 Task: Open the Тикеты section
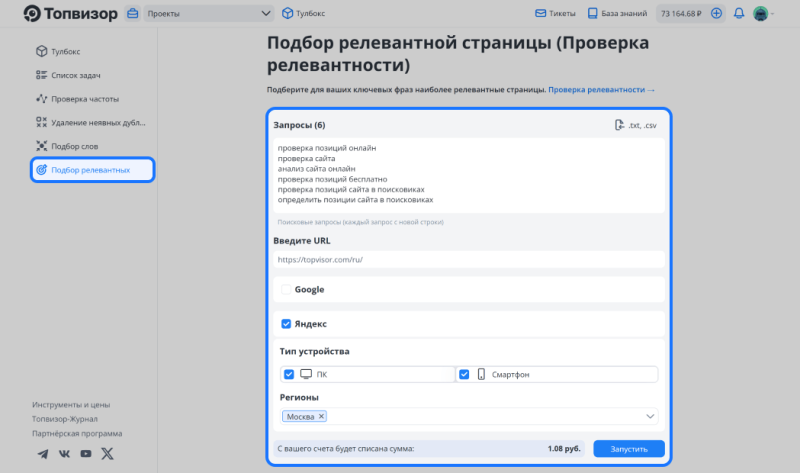coord(555,13)
